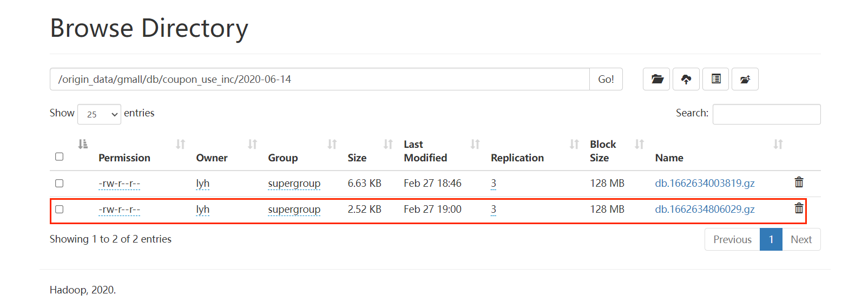The width and height of the screenshot is (868, 307).
Task: Click the Search input field
Action: pyautogui.click(x=766, y=114)
